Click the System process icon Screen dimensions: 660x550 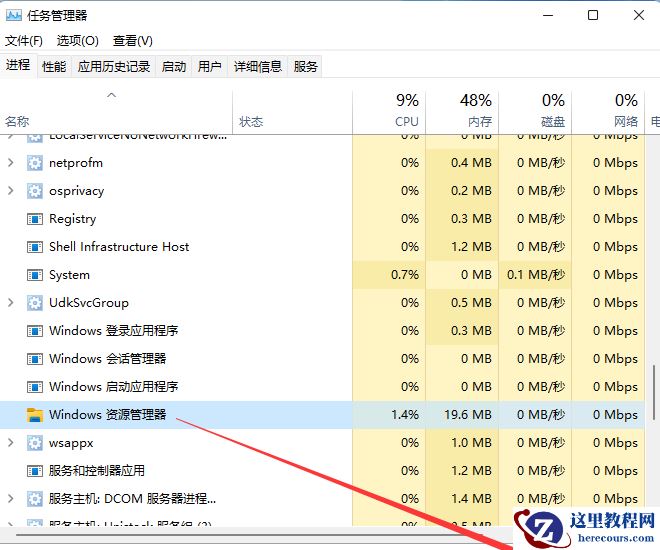(35, 275)
